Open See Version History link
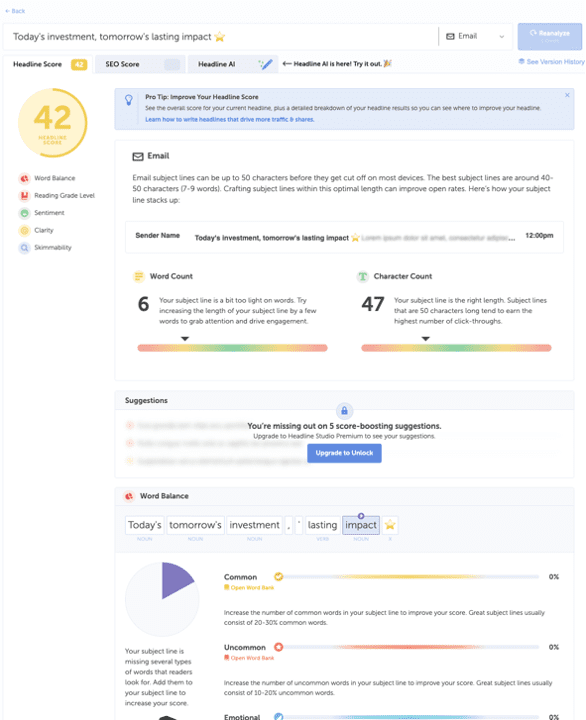The width and height of the screenshot is (586, 720). pos(552,62)
